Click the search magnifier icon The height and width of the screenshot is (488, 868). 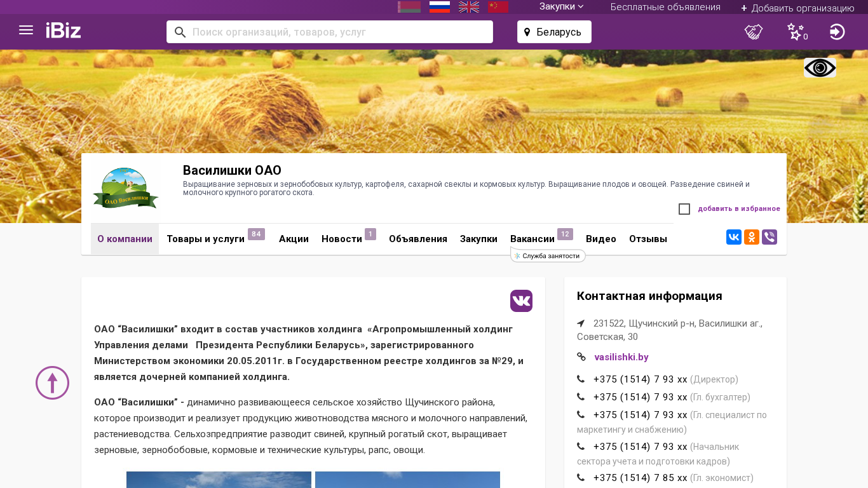[180, 32]
